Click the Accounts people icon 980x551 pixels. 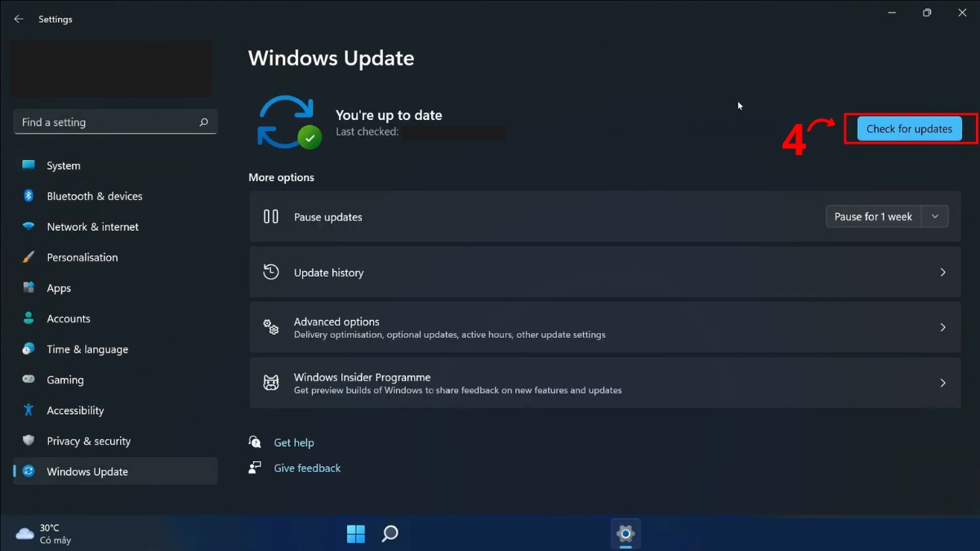(28, 318)
